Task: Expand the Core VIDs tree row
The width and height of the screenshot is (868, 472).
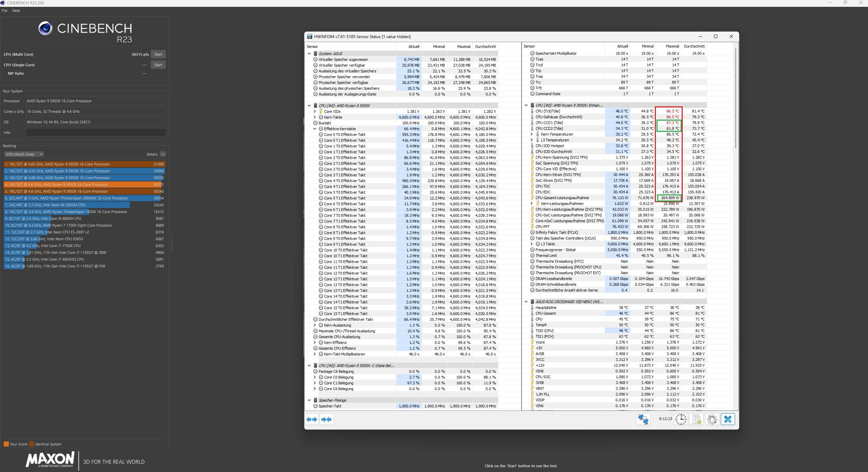Action: coord(314,111)
